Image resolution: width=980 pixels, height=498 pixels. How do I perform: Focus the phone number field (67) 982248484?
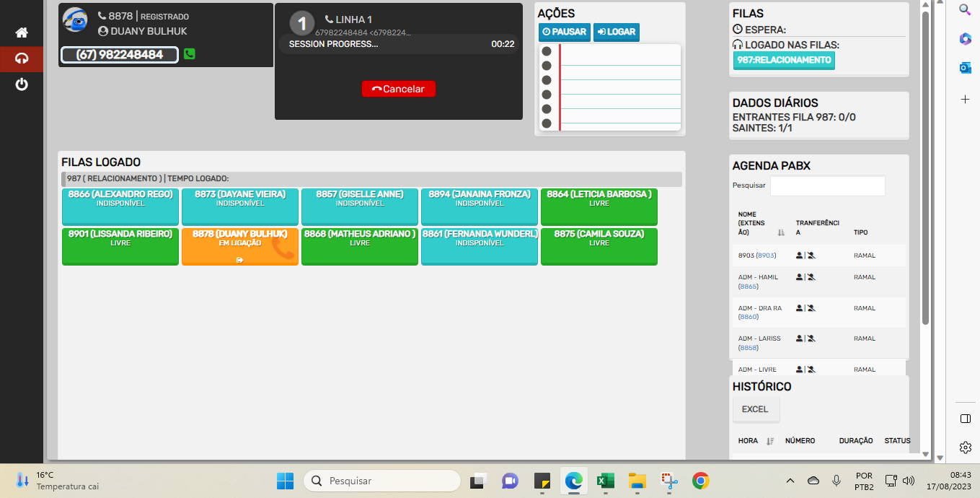[120, 55]
